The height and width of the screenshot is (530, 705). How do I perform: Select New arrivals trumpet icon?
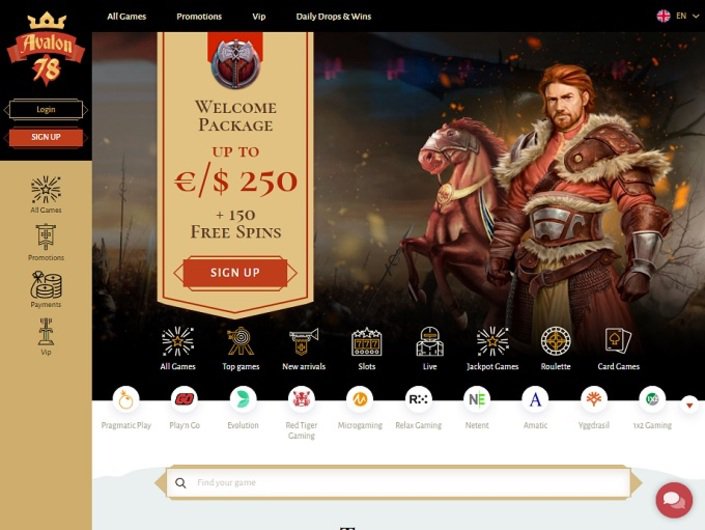(x=304, y=342)
